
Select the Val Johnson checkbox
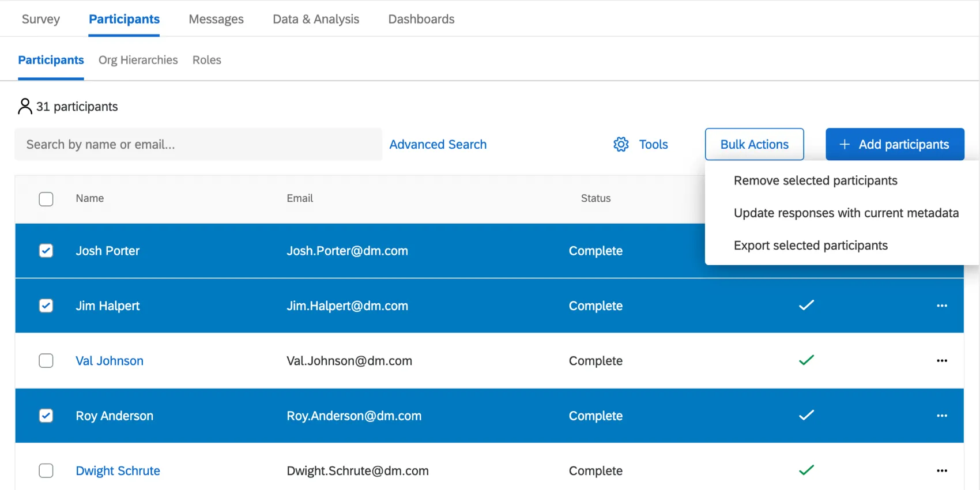(x=46, y=361)
